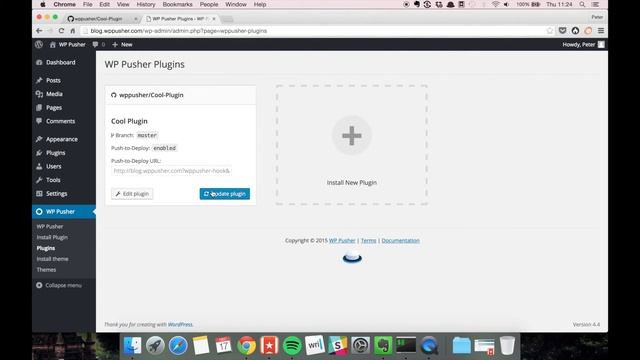Switch to the wppusher/Cool-Plugin browser tab
The width and height of the screenshot is (640, 360).
click(101, 19)
